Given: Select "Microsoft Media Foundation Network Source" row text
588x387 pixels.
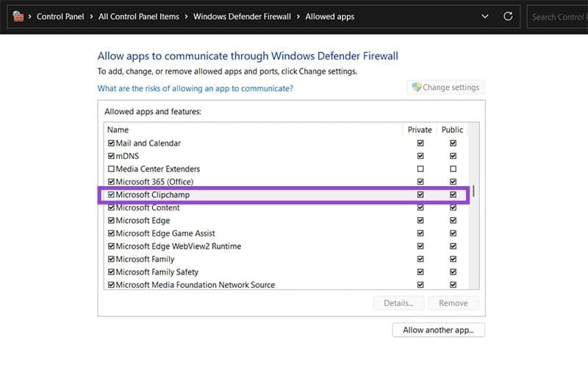Looking at the screenshot, I should tap(196, 285).
